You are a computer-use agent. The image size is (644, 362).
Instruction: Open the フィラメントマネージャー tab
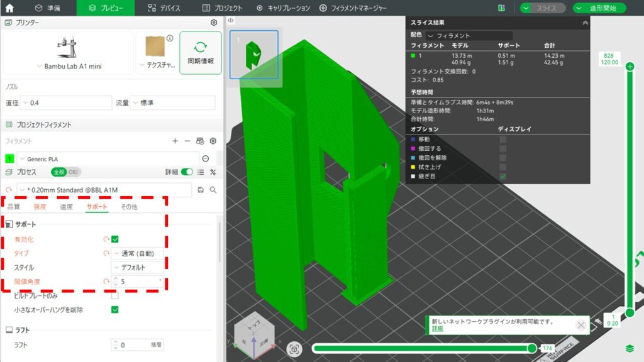coord(353,8)
